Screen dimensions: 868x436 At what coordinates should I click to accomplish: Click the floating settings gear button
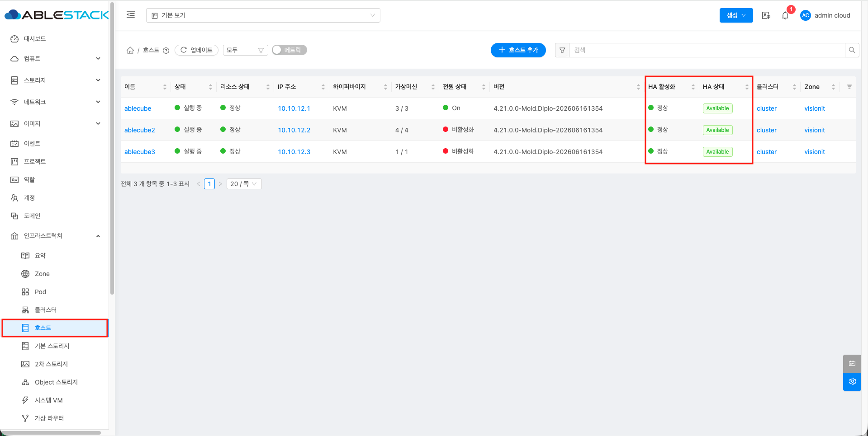pos(852,382)
